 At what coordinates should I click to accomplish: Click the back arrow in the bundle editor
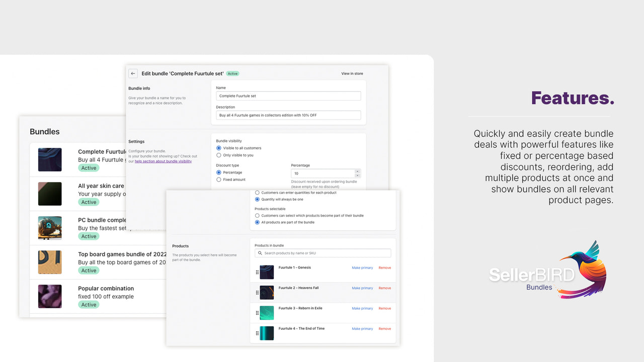(x=133, y=73)
